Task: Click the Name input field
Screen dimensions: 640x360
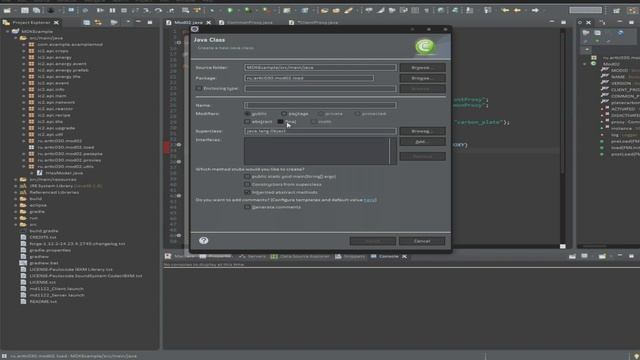Action: 320,105
